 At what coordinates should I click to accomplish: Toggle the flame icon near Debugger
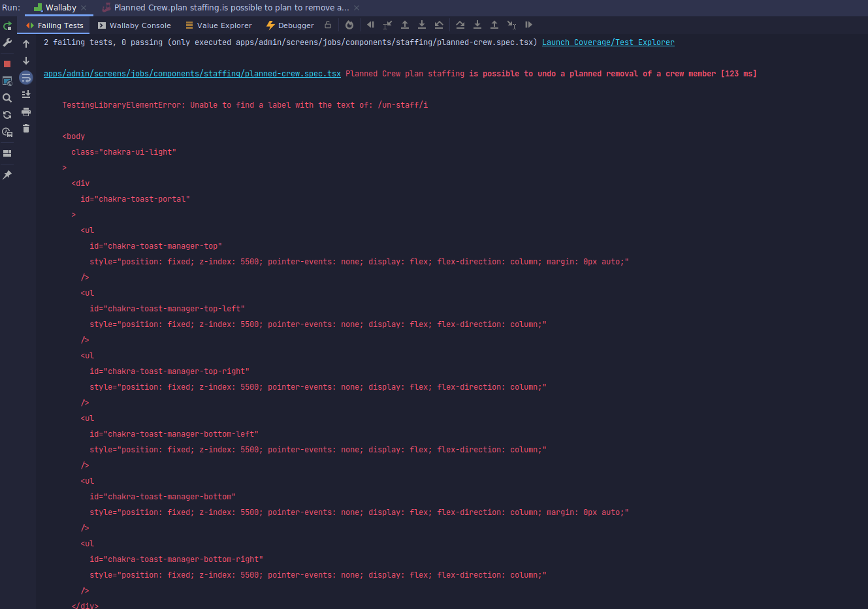coord(349,24)
